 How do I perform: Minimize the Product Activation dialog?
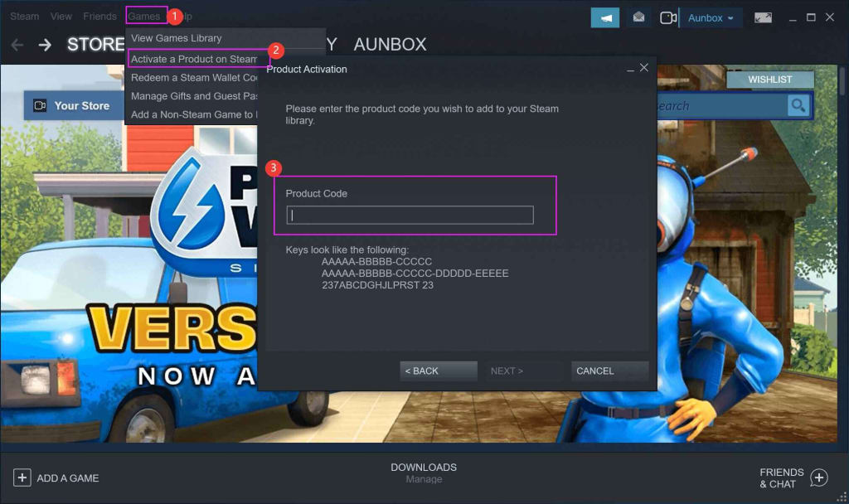point(630,70)
